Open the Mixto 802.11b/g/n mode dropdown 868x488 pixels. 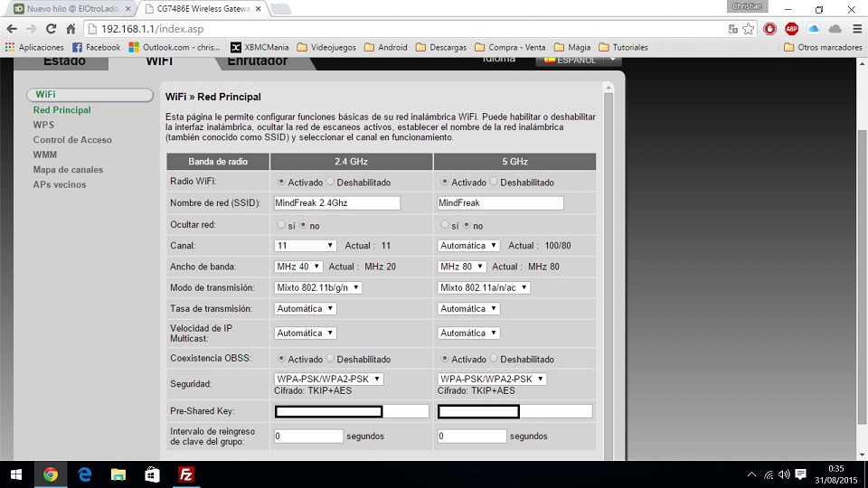[317, 287]
